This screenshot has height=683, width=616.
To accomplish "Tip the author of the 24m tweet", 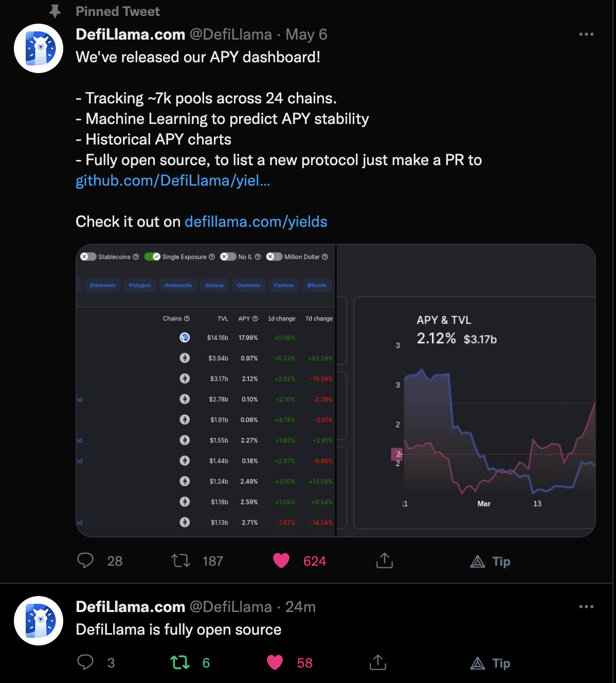I will click(490, 663).
